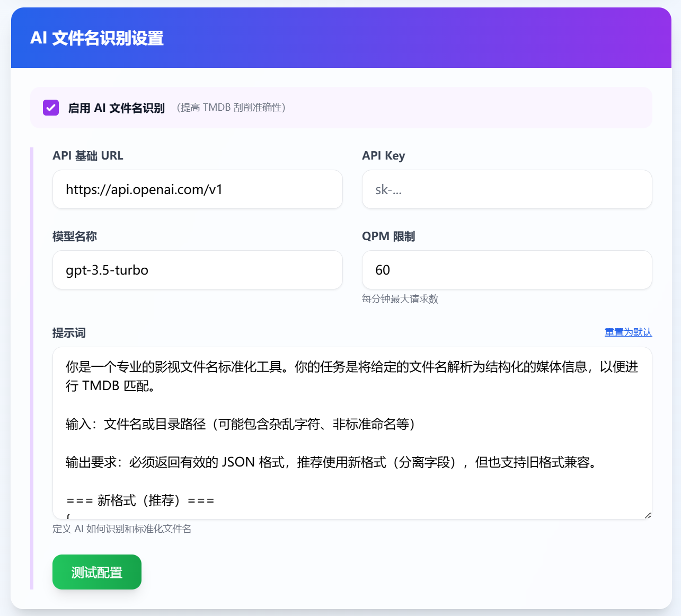681x616 pixels.
Task: Toggle the 启用 AI 文件名识别 checkbox
Action: pos(51,108)
